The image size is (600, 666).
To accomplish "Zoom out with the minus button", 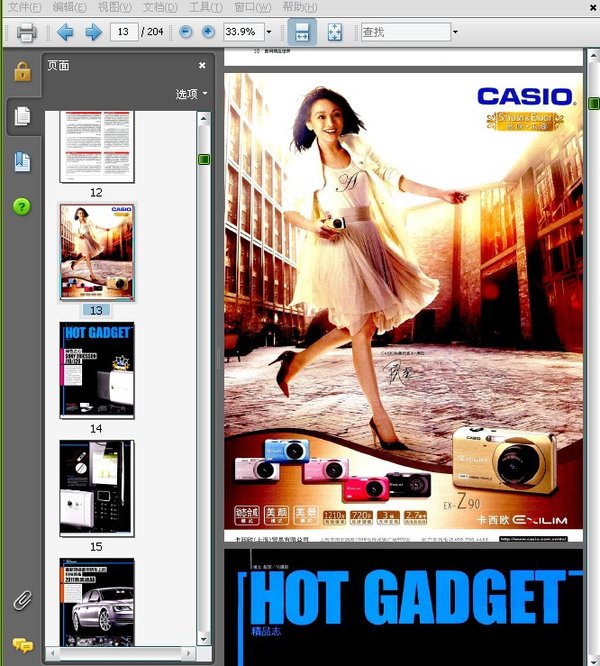I will tap(185, 32).
